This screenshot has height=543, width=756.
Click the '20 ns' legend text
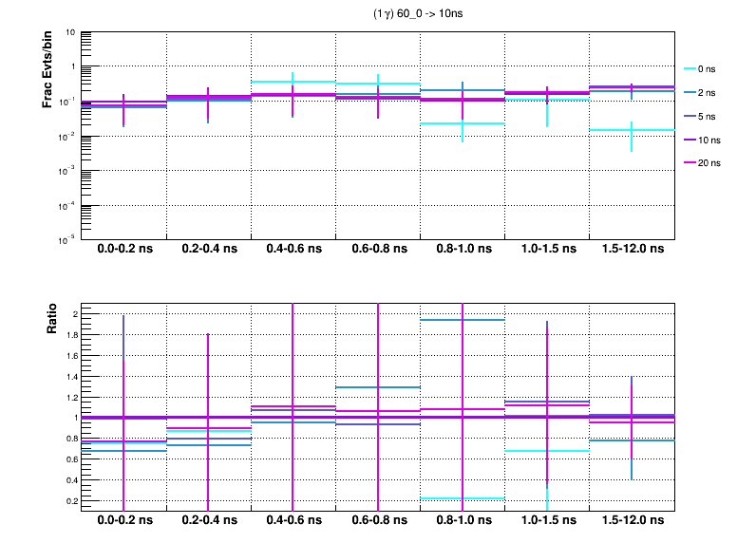point(710,163)
